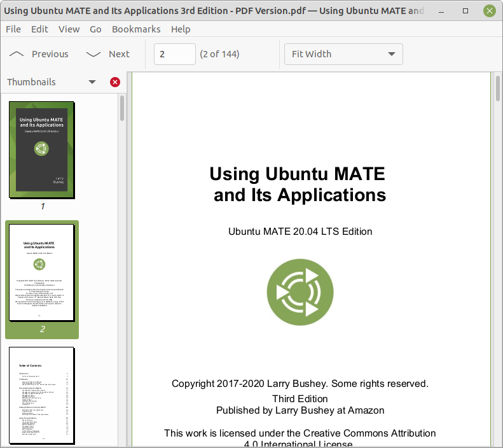
Task: Select the Table of Contents page thumbnail
Action: pos(42,395)
